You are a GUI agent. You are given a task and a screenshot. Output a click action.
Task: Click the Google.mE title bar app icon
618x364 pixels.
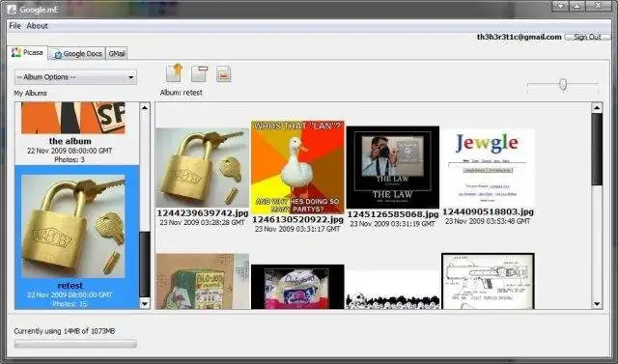tap(13, 10)
